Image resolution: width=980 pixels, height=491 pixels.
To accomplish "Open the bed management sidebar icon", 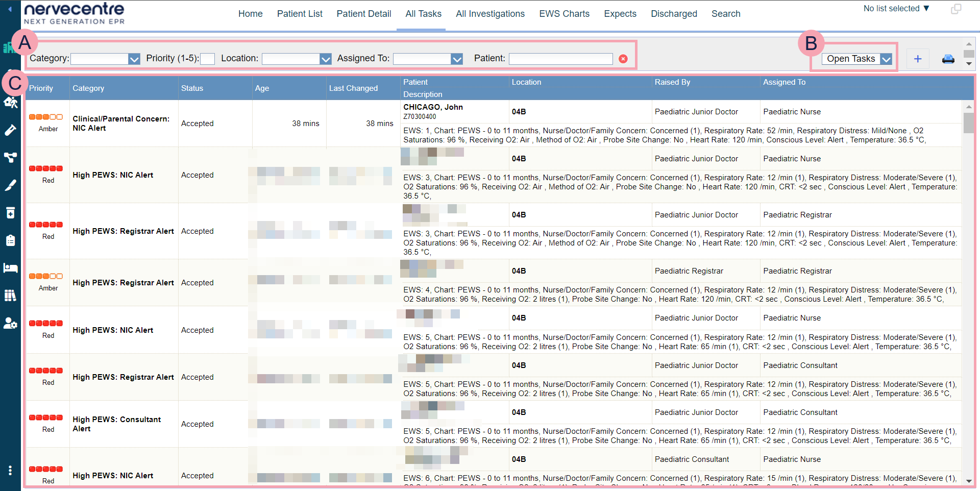I will coord(10,268).
